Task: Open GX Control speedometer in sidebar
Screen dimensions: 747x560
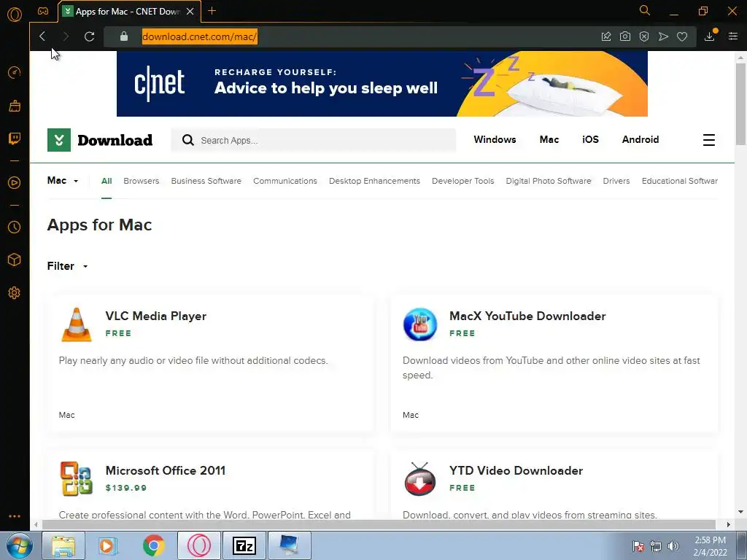Action: click(x=15, y=72)
